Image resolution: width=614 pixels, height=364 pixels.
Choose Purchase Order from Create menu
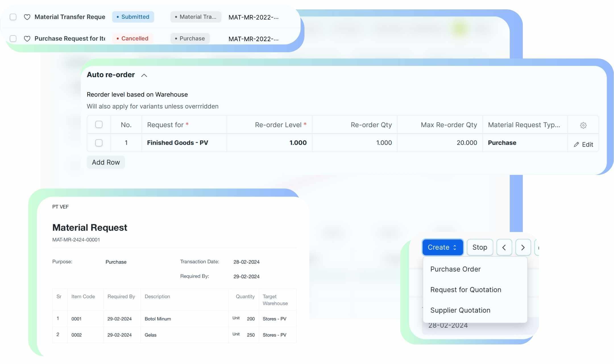pyautogui.click(x=455, y=269)
